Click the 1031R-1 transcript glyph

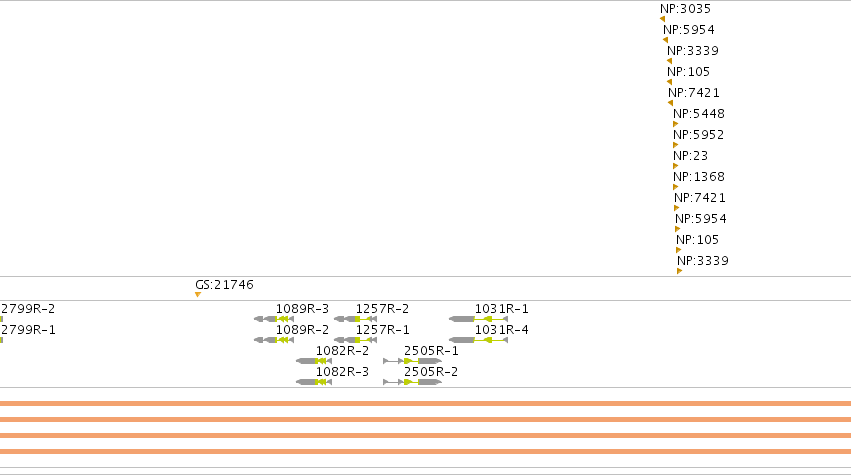pyautogui.click(x=479, y=319)
